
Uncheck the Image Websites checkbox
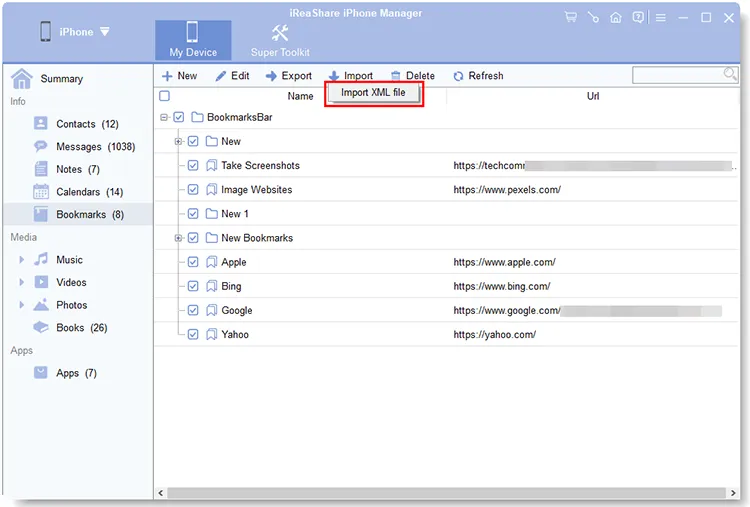coord(193,189)
